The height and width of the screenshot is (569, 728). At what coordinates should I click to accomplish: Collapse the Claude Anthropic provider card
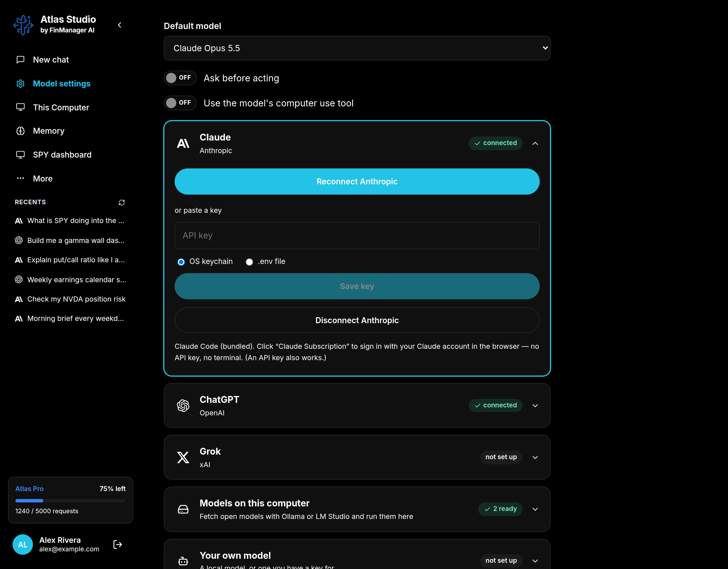click(x=535, y=143)
